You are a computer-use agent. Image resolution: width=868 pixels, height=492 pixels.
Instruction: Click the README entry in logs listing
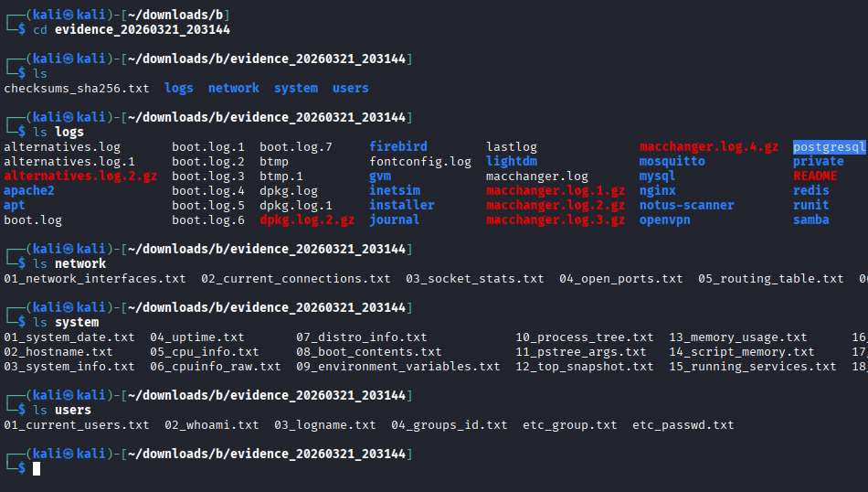tap(815, 176)
